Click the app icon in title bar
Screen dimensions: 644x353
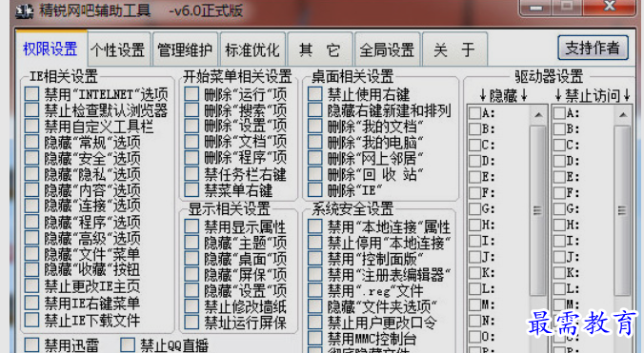pos(24,10)
